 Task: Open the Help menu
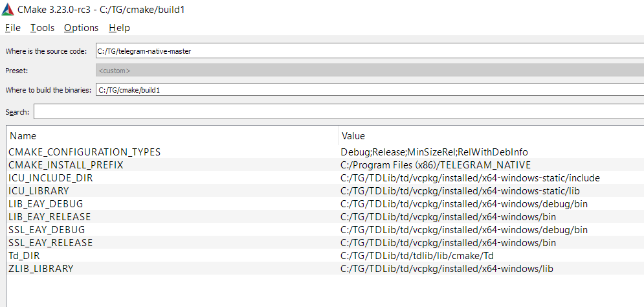click(x=119, y=28)
